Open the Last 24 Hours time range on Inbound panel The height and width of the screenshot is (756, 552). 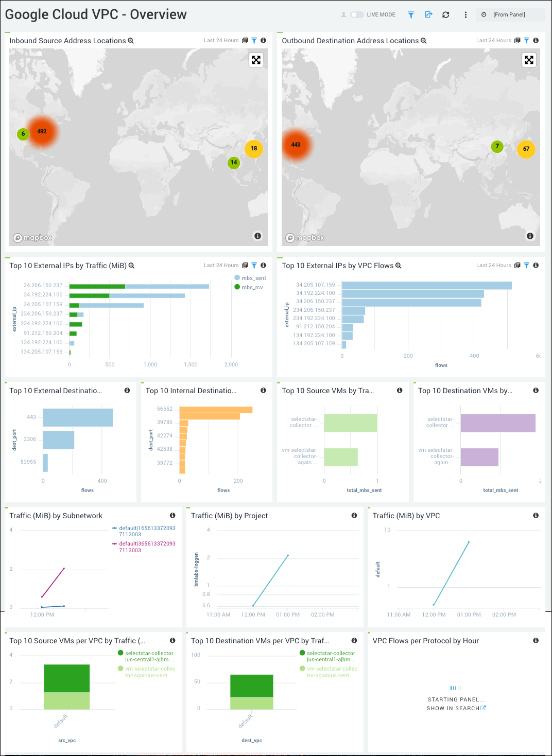221,40
